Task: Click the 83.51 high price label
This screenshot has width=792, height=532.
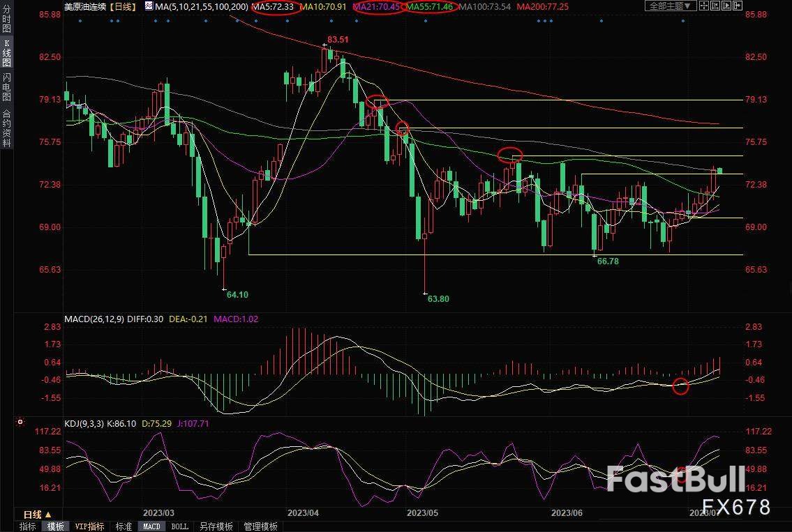Action: pyautogui.click(x=338, y=39)
